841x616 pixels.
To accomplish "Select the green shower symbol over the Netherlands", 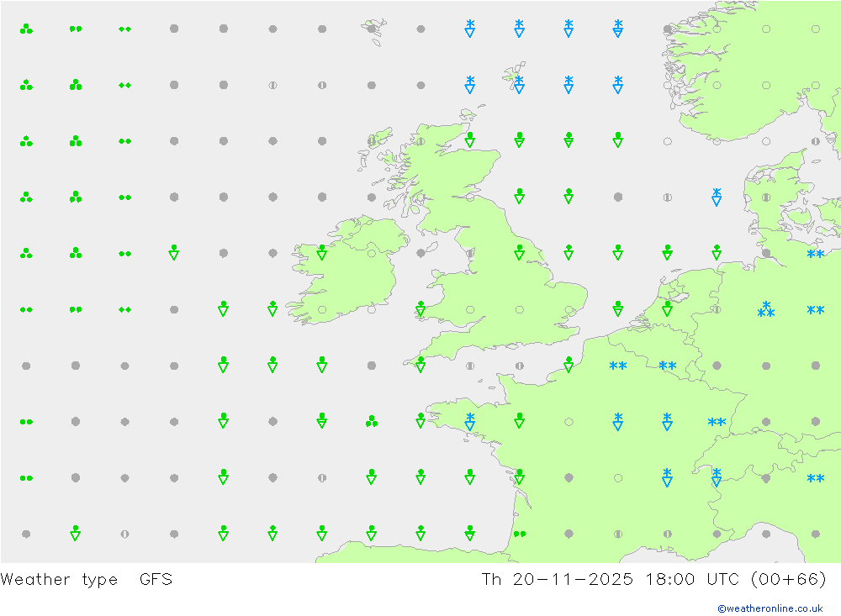I will pyautogui.click(x=667, y=308).
